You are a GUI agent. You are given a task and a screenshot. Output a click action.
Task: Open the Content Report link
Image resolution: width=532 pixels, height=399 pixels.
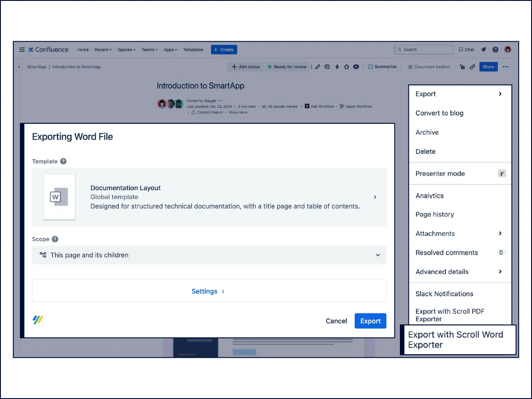tap(207, 112)
